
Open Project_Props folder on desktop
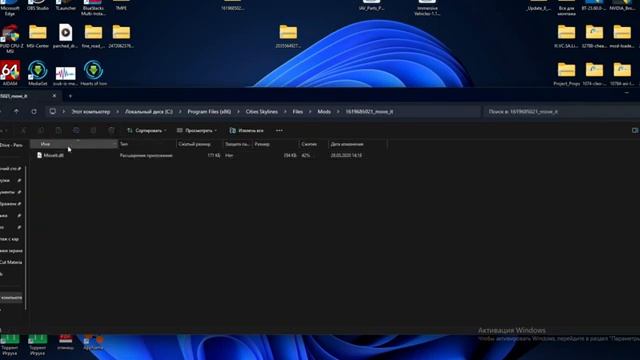(x=567, y=73)
